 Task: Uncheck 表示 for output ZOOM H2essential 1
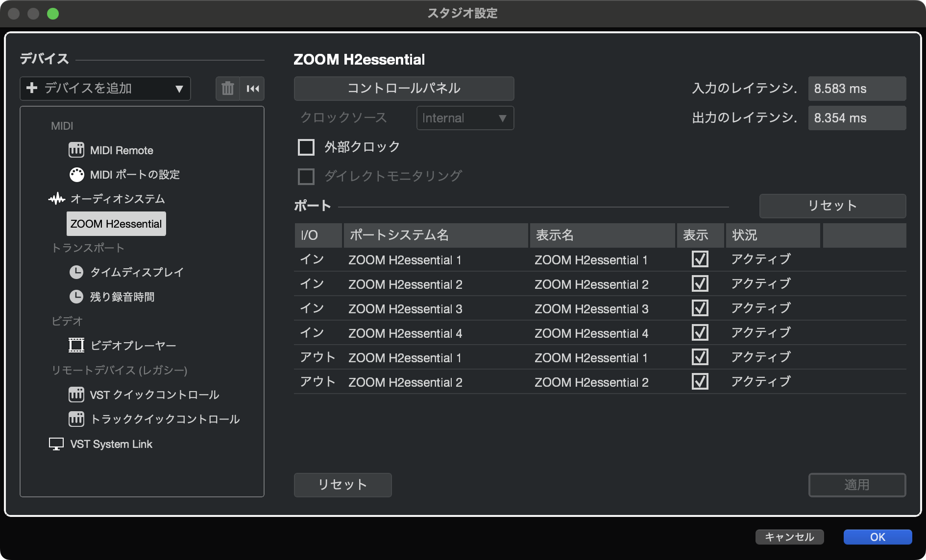click(700, 357)
